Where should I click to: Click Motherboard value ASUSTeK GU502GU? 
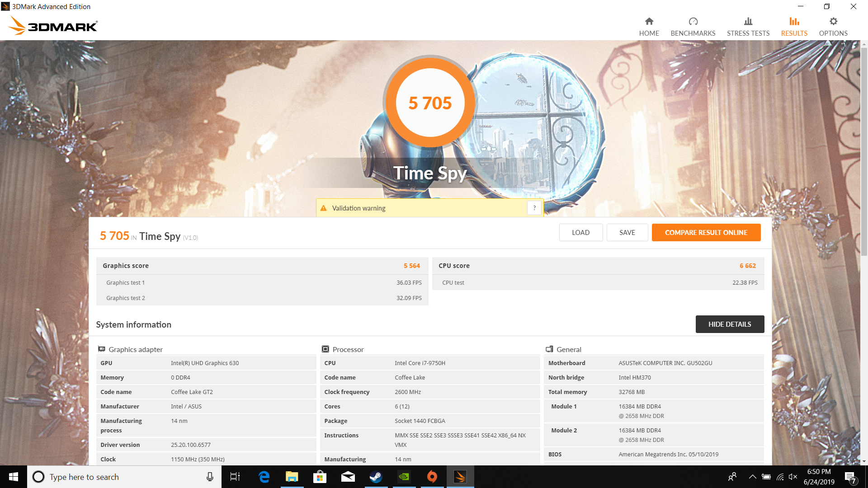click(665, 363)
